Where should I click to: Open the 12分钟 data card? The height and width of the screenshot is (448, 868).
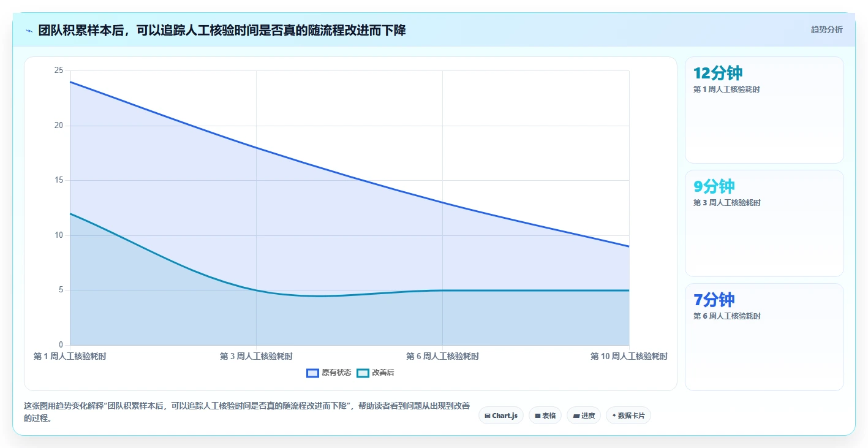(x=764, y=110)
